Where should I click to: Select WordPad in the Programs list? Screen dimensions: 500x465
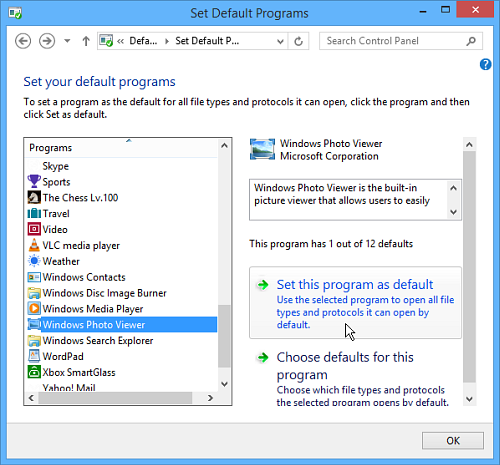point(63,356)
